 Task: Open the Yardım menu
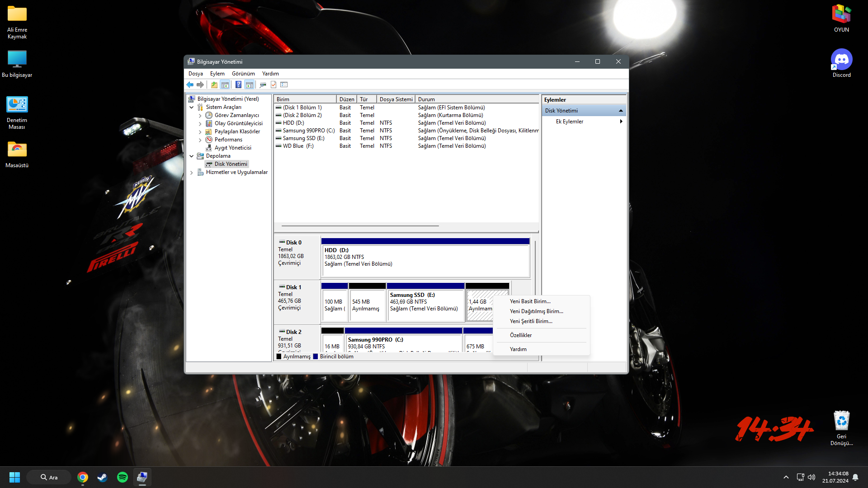(x=270, y=74)
